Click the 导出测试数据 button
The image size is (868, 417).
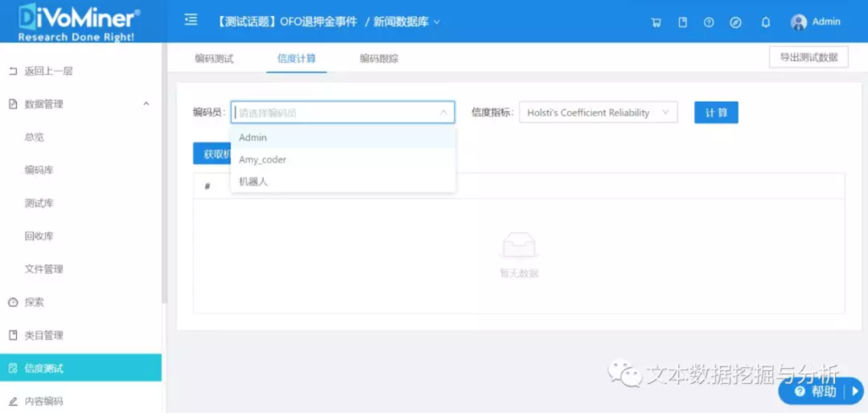(809, 57)
